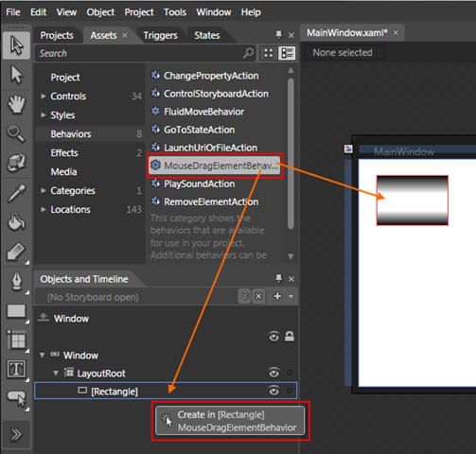The width and height of the screenshot is (476, 454).
Task: Open the Object menu
Action: (x=100, y=12)
